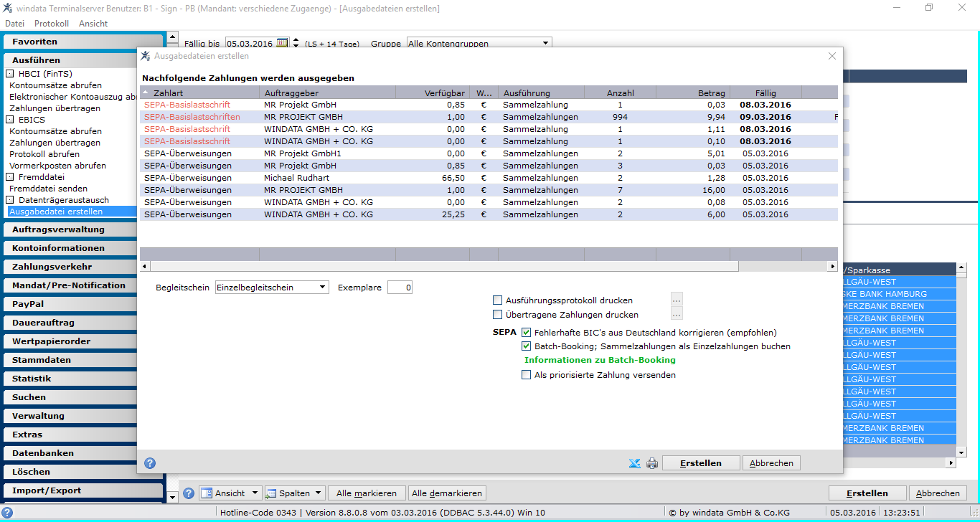Open the help icon in the dialog footer

(150, 463)
